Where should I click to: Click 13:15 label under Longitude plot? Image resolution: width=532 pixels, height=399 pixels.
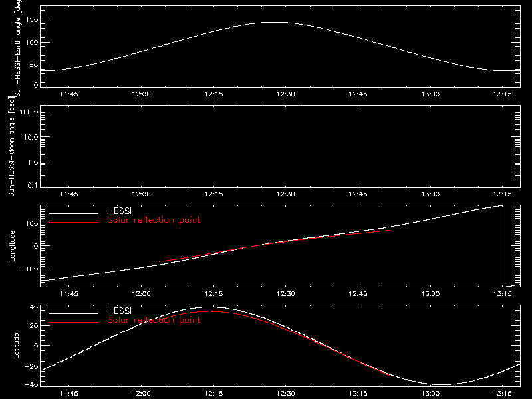(x=503, y=294)
